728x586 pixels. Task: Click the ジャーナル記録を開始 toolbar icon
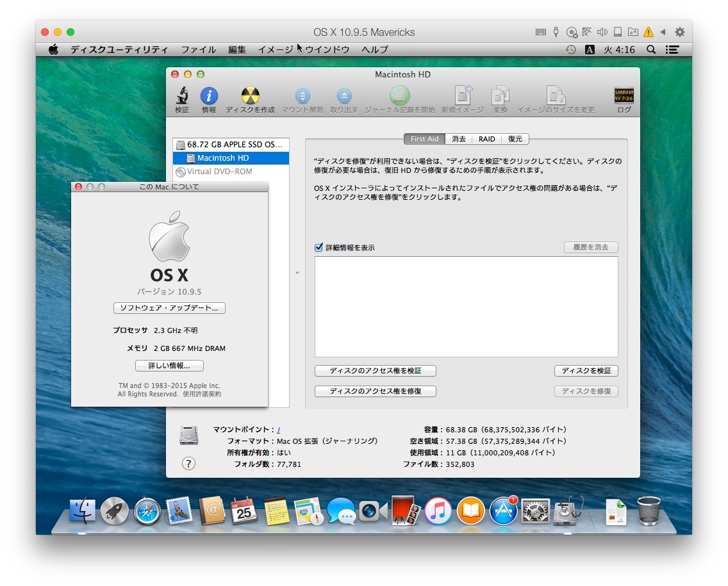pos(399,100)
